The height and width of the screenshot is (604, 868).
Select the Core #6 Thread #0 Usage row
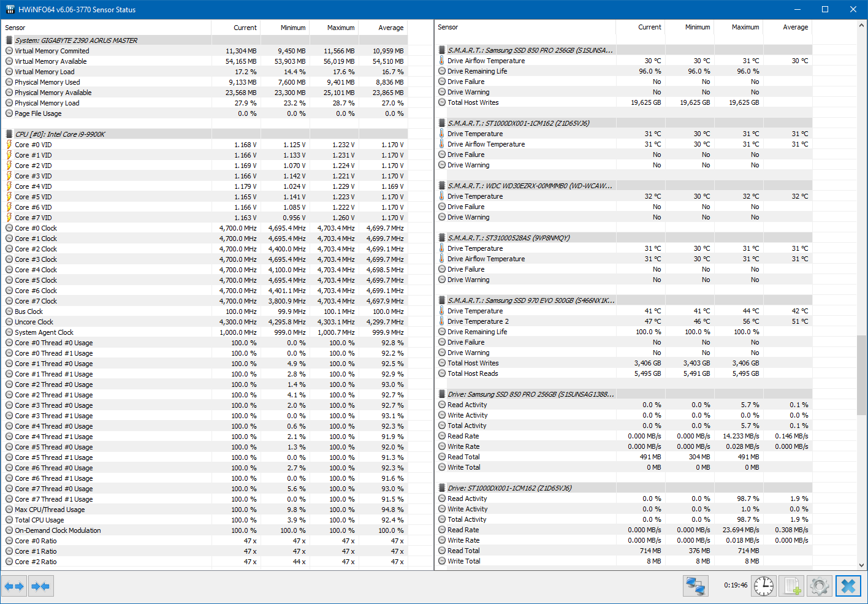tap(205, 468)
